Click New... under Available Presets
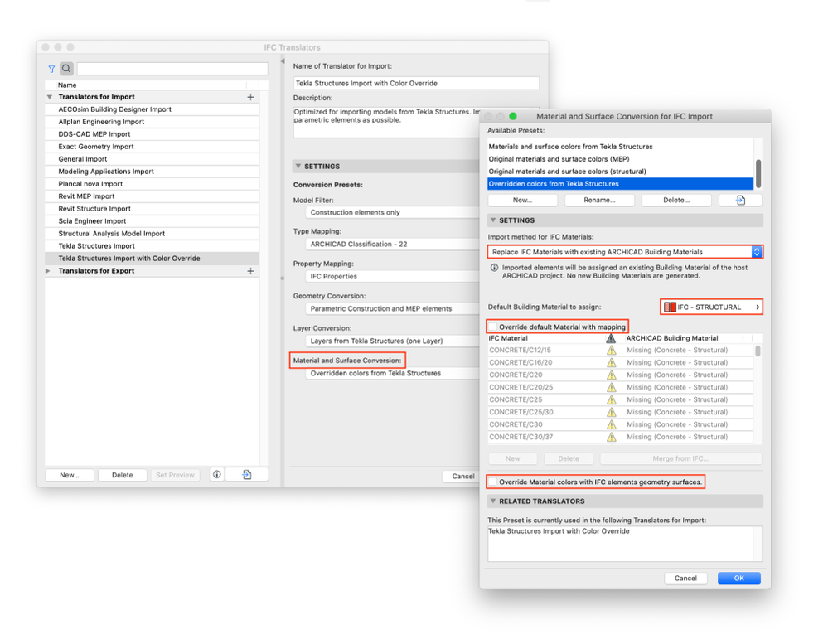828x644 pixels. (x=522, y=200)
